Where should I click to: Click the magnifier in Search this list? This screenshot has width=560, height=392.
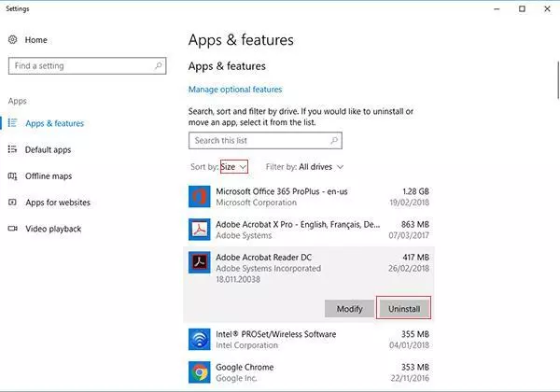pos(334,140)
